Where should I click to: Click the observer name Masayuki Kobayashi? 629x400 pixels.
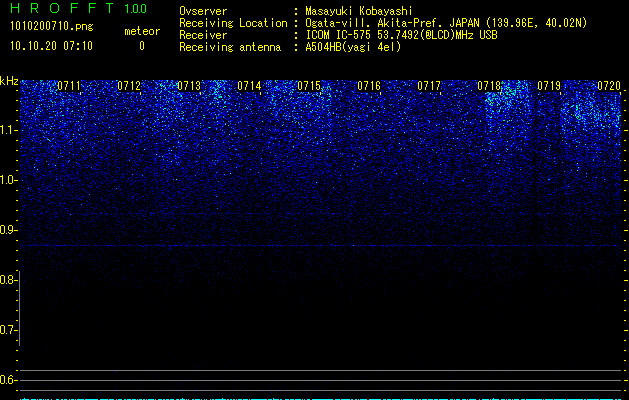359,11
